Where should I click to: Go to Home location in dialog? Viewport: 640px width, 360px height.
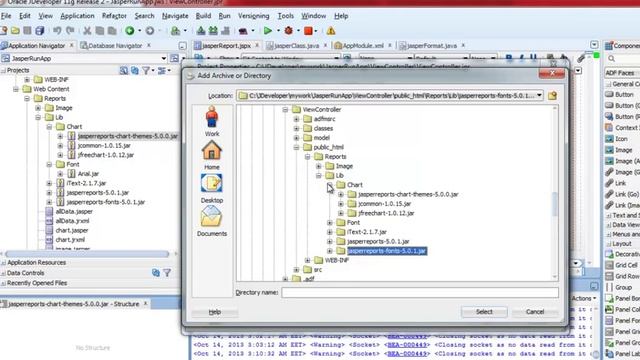[x=212, y=155]
